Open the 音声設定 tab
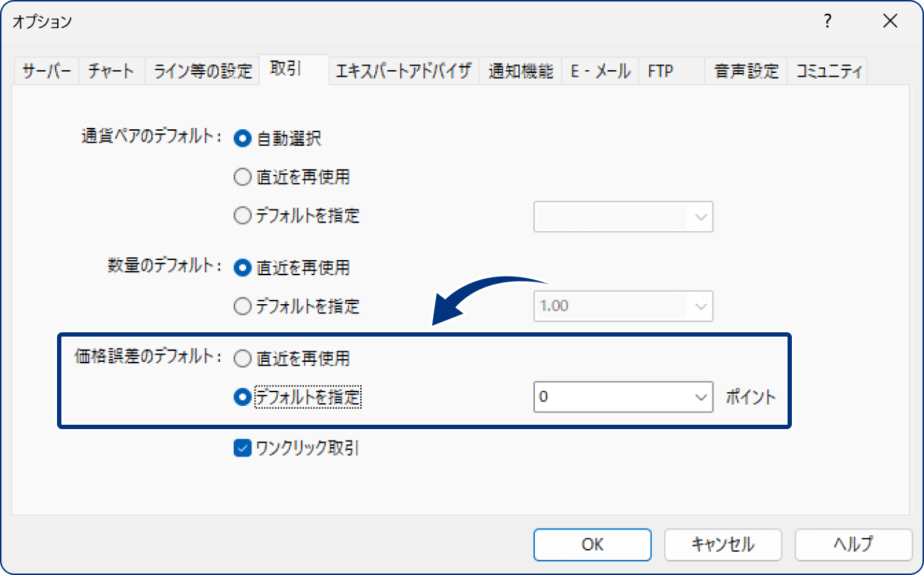The image size is (924, 575). coord(745,71)
